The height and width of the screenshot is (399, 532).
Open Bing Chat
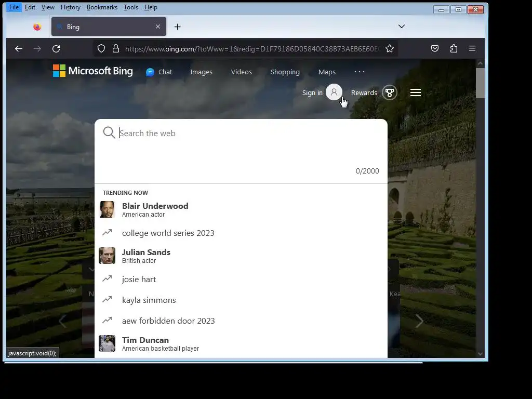pyautogui.click(x=159, y=72)
